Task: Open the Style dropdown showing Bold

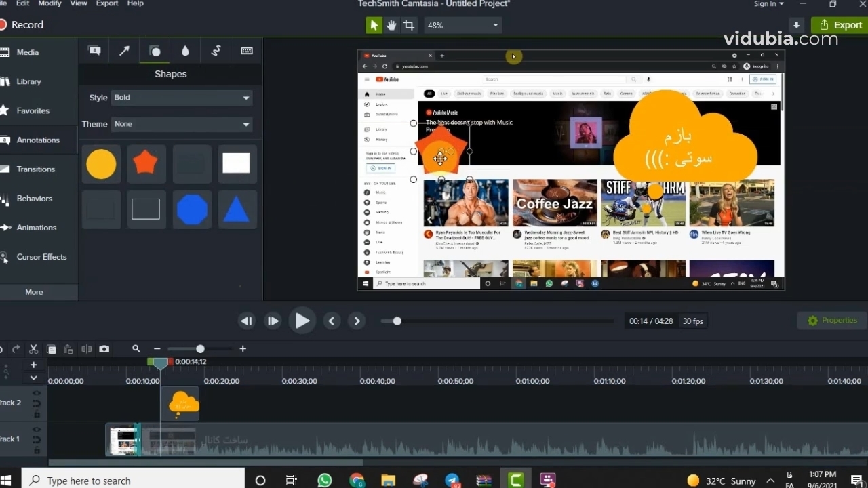Action: coord(182,98)
